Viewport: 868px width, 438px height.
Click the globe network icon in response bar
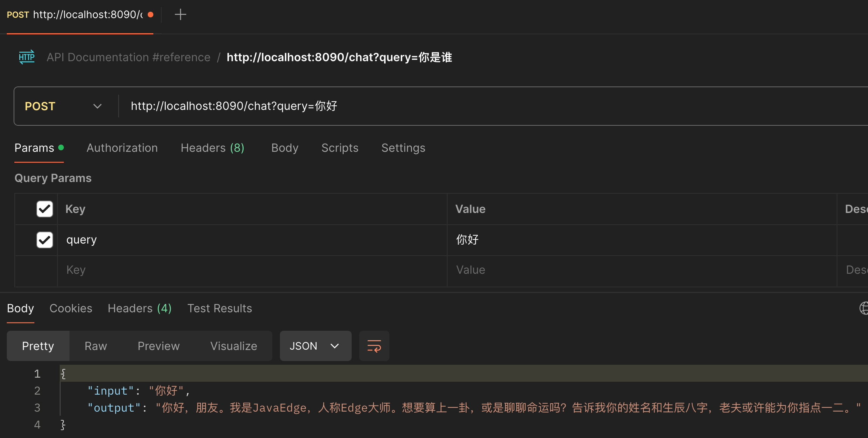coord(864,308)
